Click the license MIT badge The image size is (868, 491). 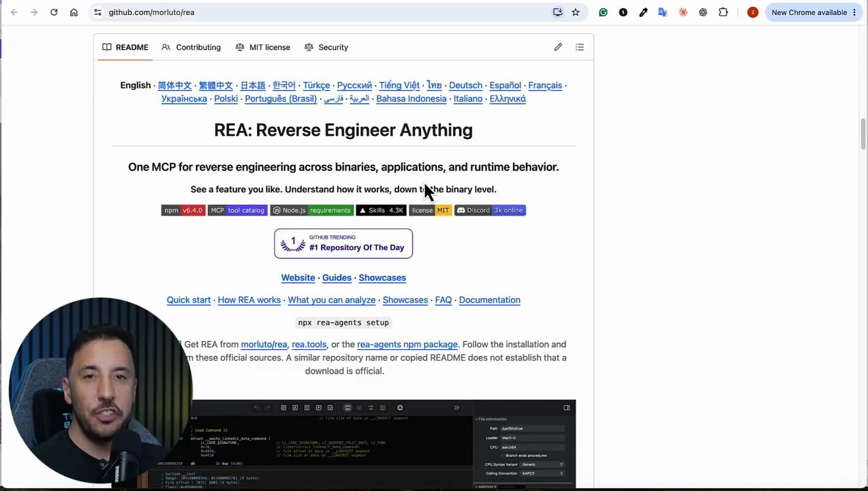430,210
